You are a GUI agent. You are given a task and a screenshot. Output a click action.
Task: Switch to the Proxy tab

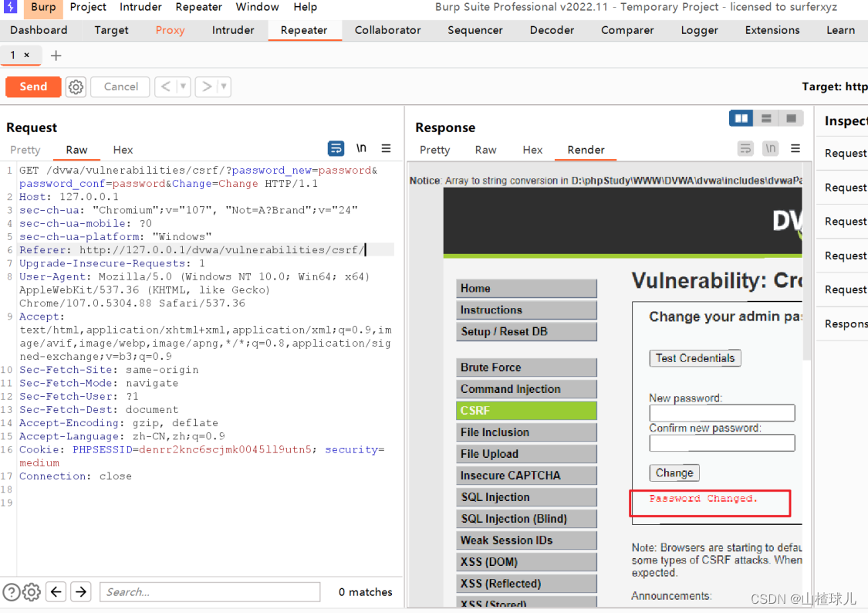pyautogui.click(x=170, y=30)
